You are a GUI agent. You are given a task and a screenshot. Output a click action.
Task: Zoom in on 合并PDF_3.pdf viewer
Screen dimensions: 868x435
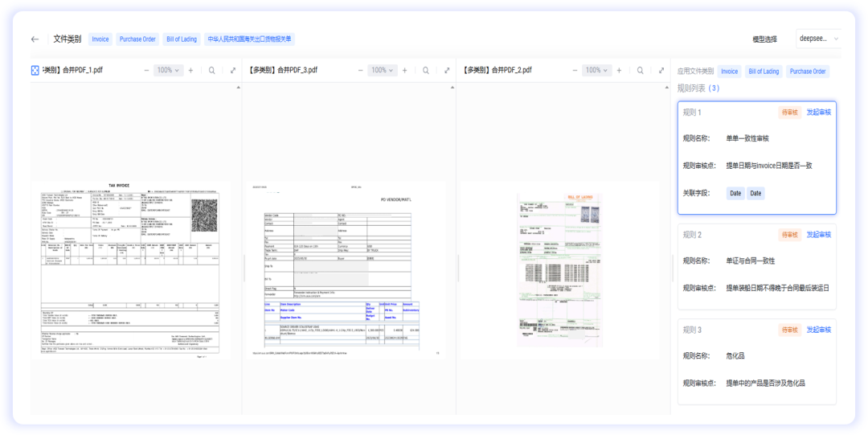pyautogui.click(x=404, y=71)
